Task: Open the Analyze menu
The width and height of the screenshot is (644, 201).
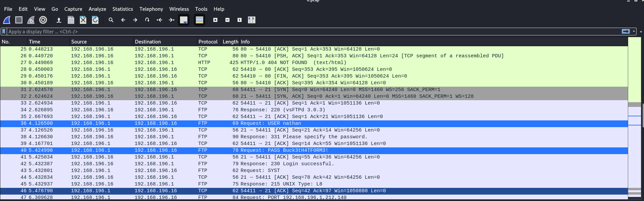Action: pyautogui.click(x=97, y=9)
